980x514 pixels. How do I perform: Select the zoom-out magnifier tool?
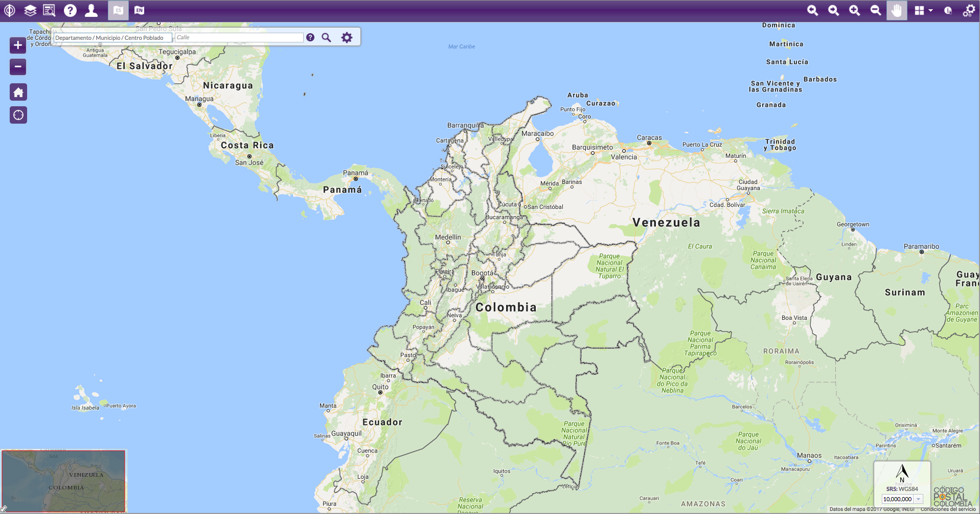tap(875, 10)
